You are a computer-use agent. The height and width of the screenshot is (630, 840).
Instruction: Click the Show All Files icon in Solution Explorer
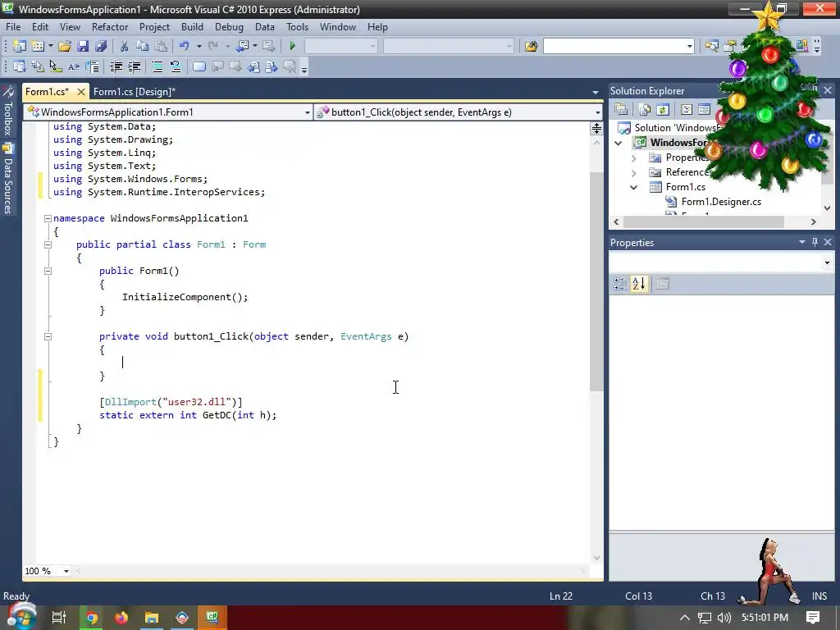click(645, 109)
